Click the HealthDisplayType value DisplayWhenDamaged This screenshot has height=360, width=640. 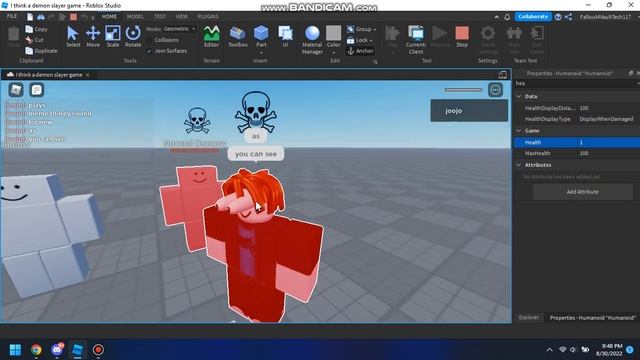(x=608, y=119)
